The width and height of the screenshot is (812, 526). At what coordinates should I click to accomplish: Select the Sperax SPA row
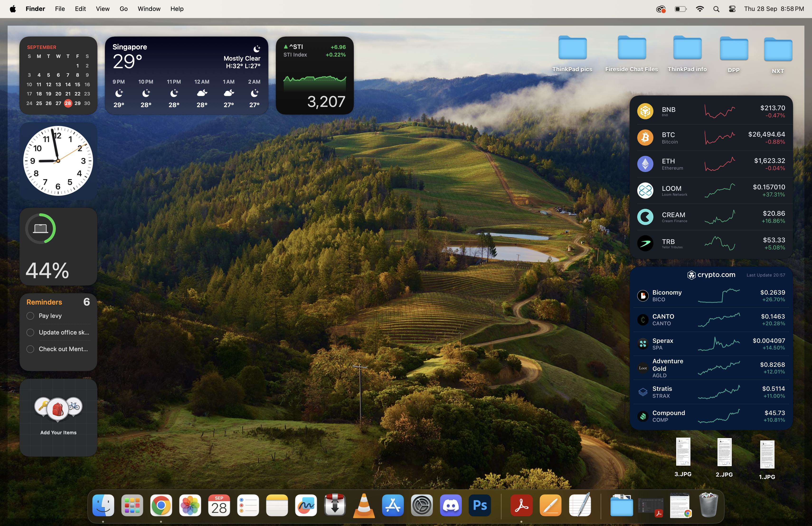[711, 344]
